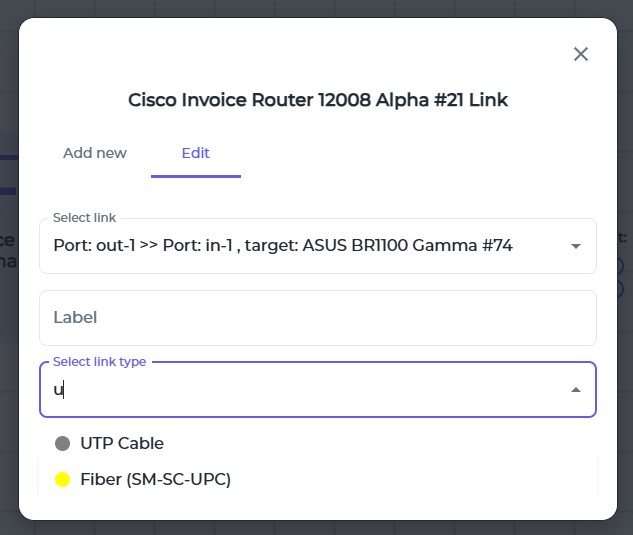Image resolution: width=633 pixels, height=535 pixels.
Task: Expand the Select link dropdown arrow
Action: click(576, 246)
